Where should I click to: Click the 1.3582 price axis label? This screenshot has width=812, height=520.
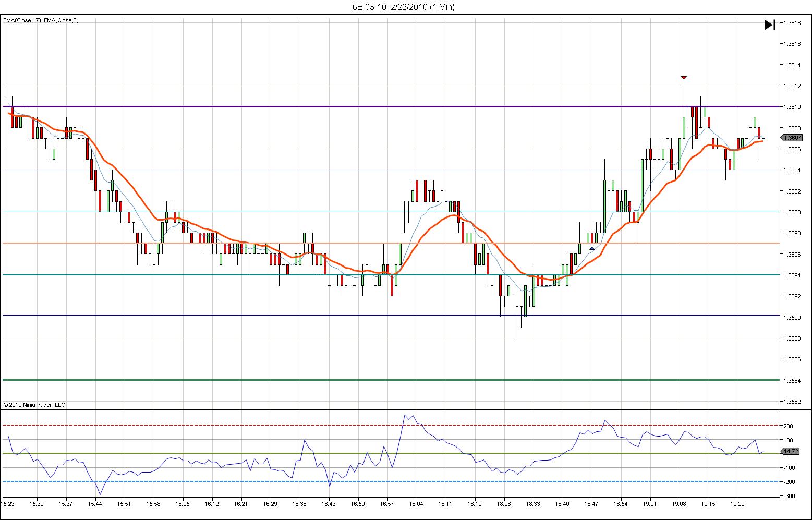coord(793,402)
